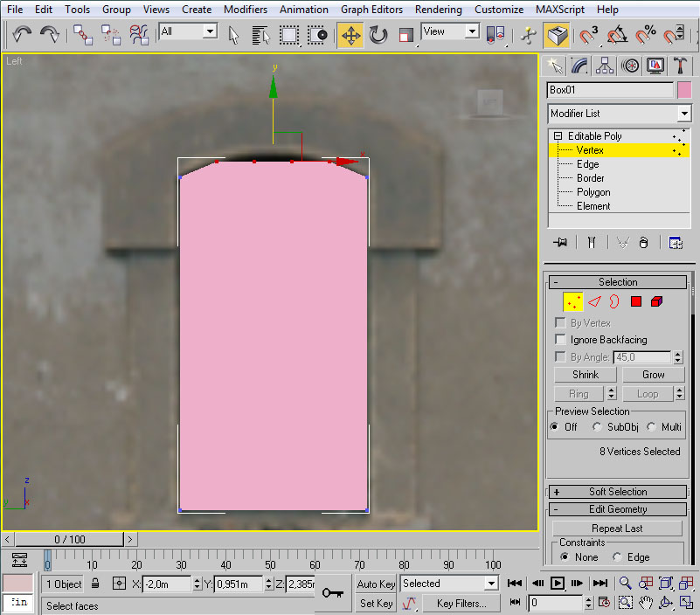This screenshot has width=700, height=615.
Task: Select the SubObj preview selection radio
Action: (x=597, y=427)
